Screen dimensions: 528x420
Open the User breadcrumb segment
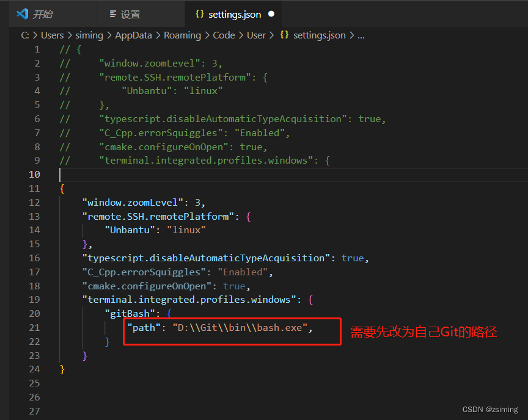click(x=256, y=35)
